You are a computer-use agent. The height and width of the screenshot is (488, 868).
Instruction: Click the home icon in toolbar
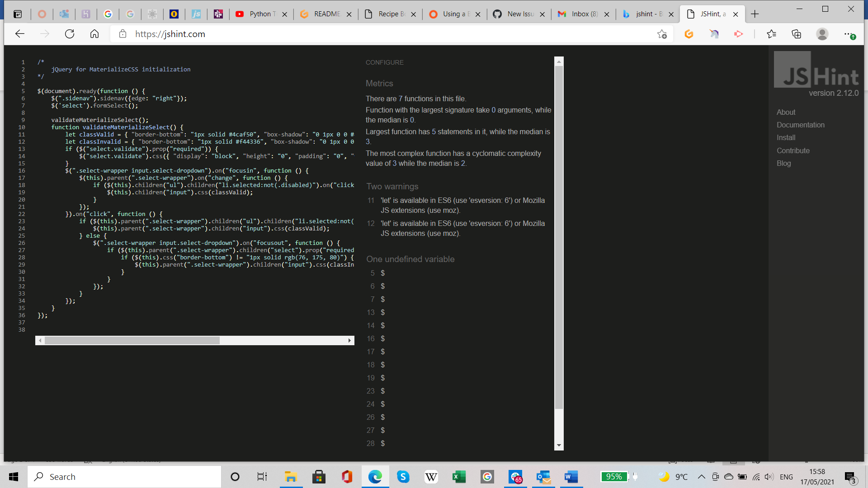tap(94, 34)
